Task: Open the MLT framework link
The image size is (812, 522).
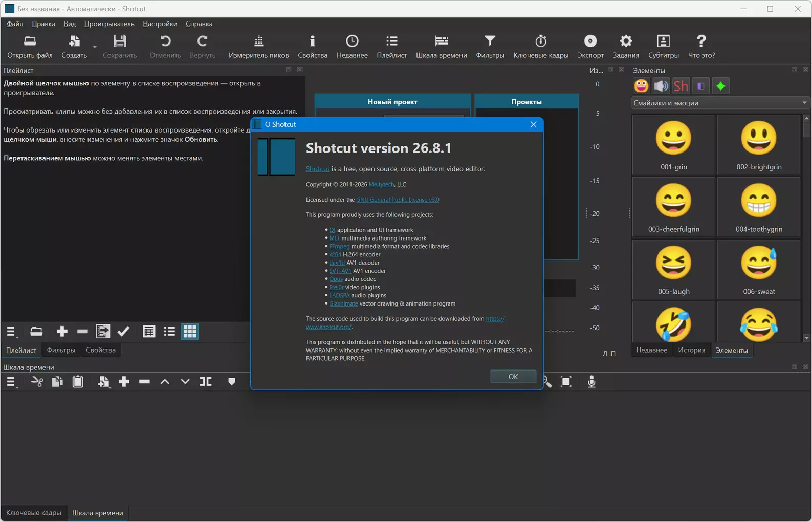Action: [x=334, y=238]
